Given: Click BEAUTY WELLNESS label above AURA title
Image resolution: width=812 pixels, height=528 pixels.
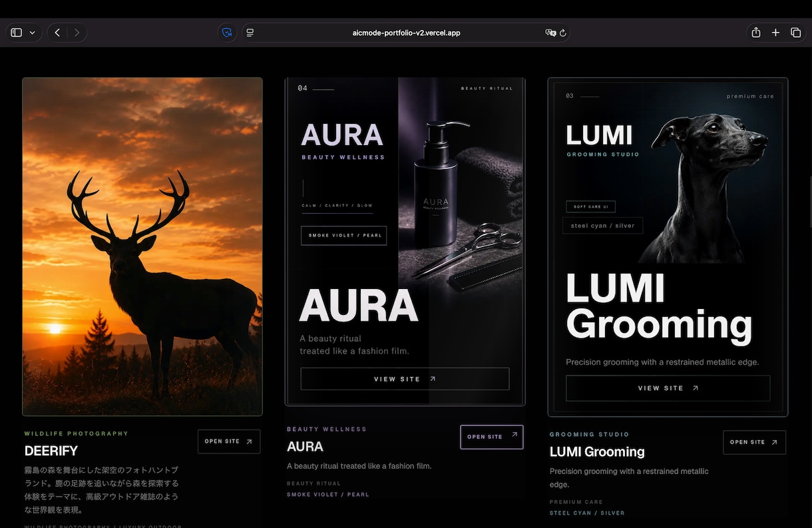Looking at the screenshot, I should 327,429.
